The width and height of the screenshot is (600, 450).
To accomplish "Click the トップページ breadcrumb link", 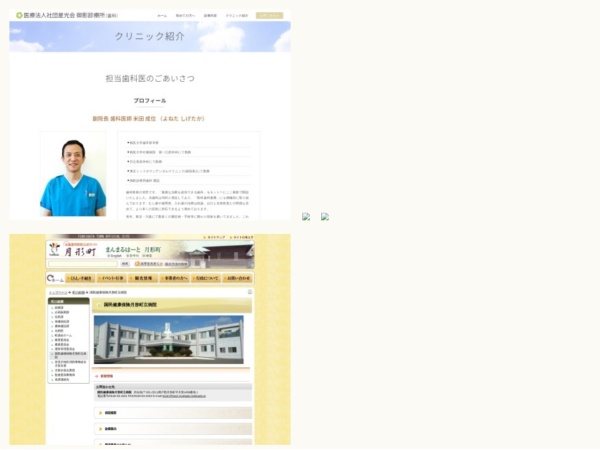I will click(x=58, y=292).
